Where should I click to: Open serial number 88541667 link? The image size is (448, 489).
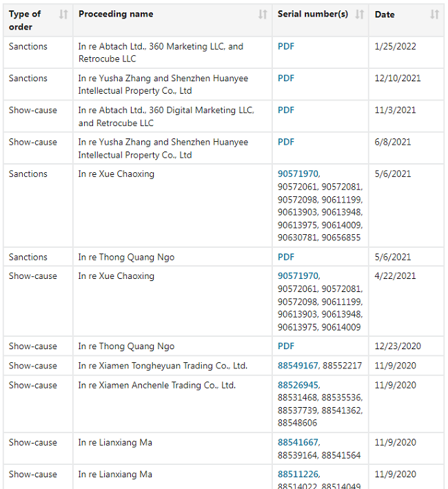298,443
